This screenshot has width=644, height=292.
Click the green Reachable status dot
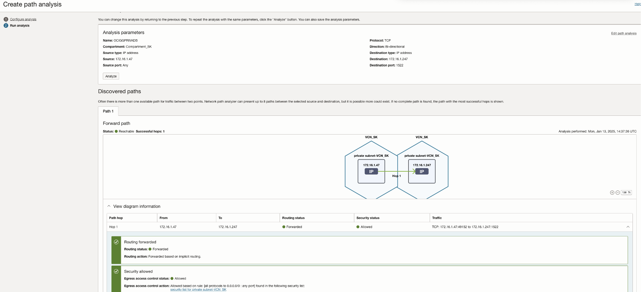[116, 131]
